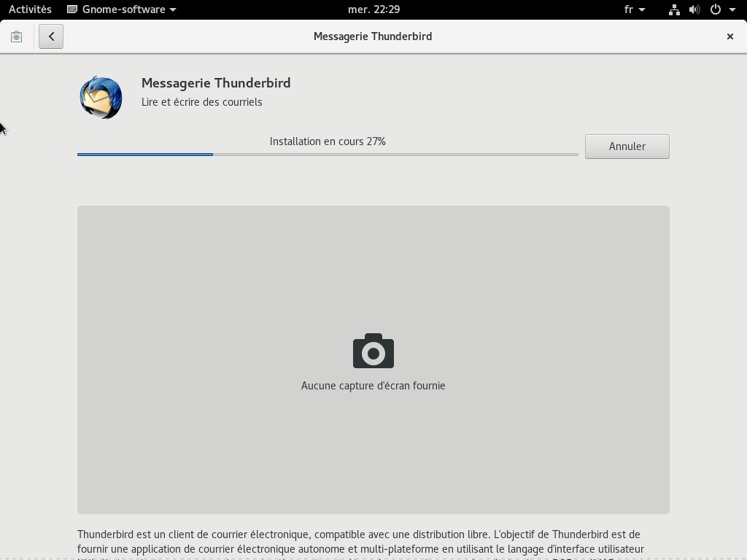Click the Thunderbird application icon
747x560 pixels.
tap(101, 97)
